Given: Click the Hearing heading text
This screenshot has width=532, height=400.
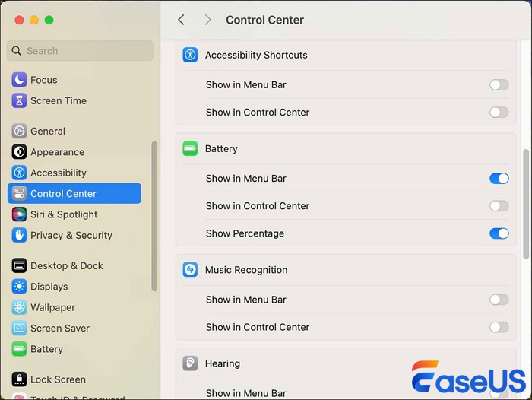Looking at the screenshot, I should [223, 363].
